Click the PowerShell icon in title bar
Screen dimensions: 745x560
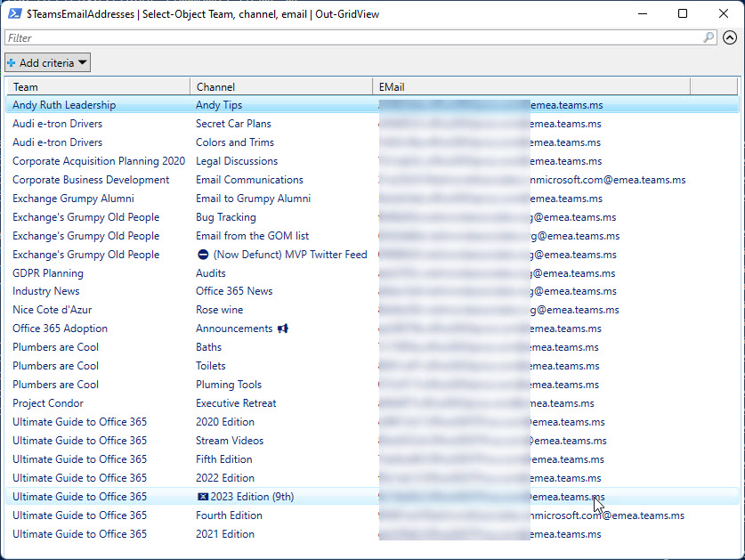click(14, 13)
